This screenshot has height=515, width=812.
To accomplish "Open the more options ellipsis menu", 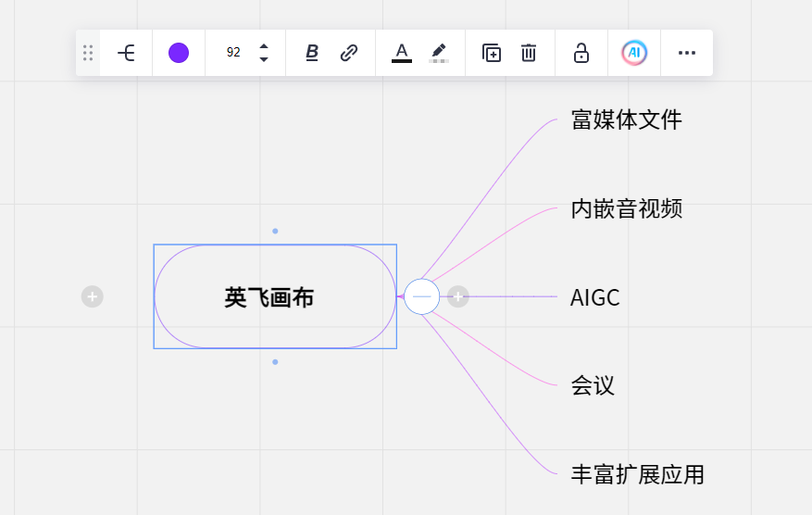I will click(687, 53).
